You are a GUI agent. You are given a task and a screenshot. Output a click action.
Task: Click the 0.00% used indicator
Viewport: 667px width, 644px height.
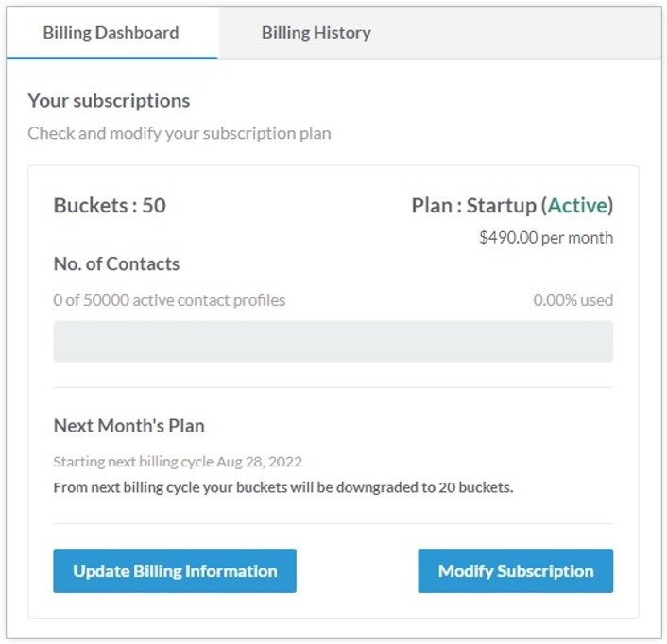click(573, 300)
